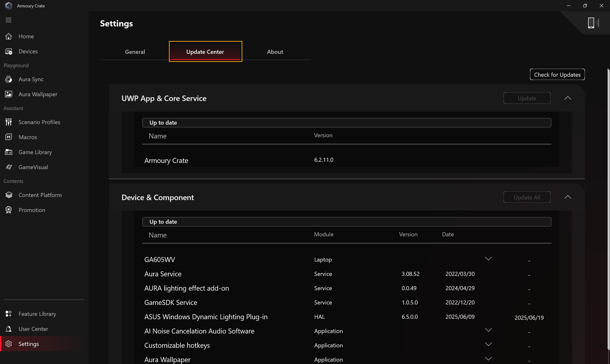
Task: Click the Scenario Profiles sliders icon
Action: click(x=9, y=122)
